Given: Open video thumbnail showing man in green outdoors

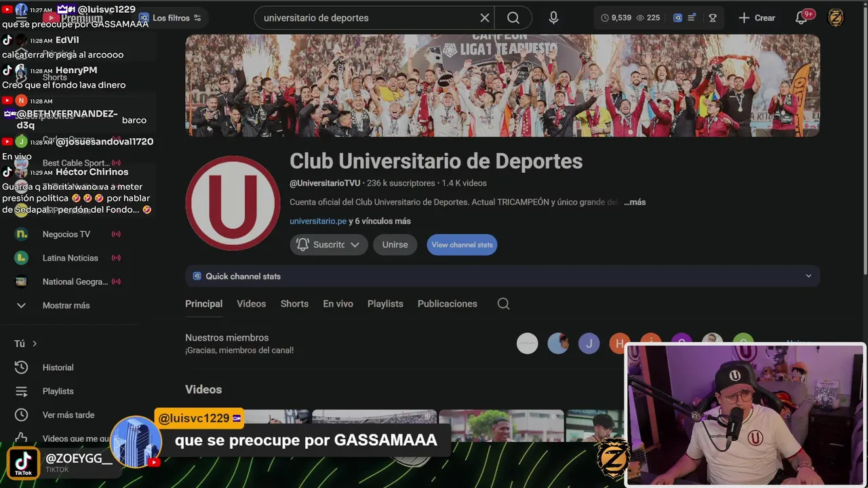Looking at the screenshot, I should coord(501,426).
